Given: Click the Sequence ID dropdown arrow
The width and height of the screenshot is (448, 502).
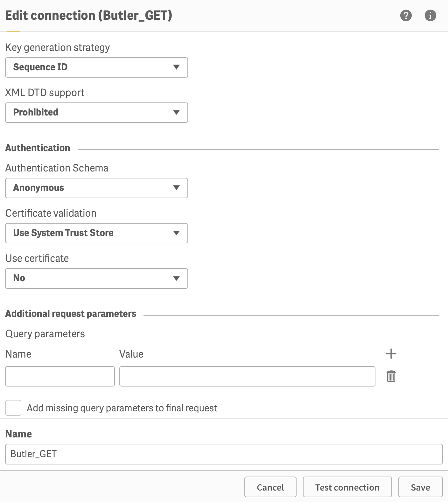Looking at the screenshot, I should click(176, 67).
